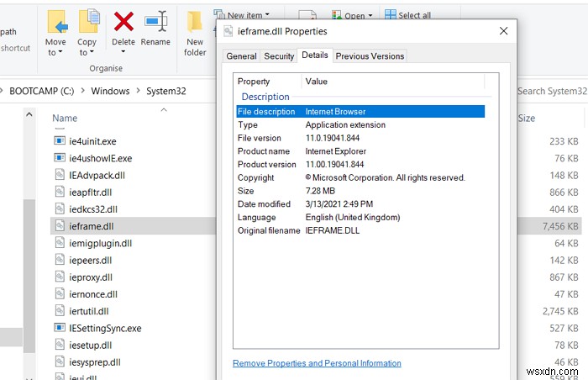The height and width of the screenshot is (380, 588).
Task: Click Remove Properties and Personal Information link
Action: pyautogui.click(x=317, y=363)
